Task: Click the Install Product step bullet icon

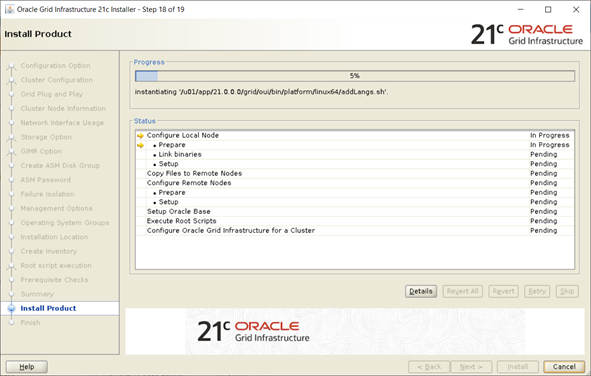Action: (x=11, y=309)
